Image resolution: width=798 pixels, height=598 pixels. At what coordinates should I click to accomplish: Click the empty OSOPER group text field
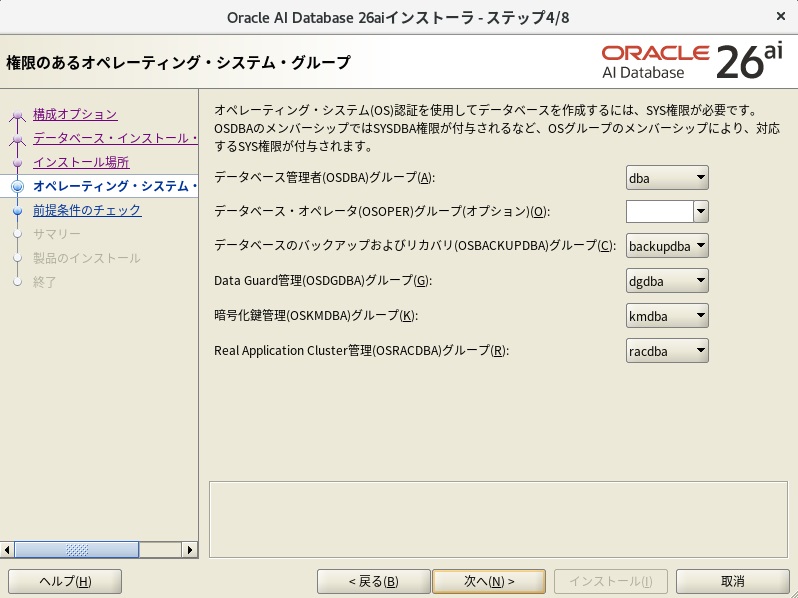pos(660,211)
